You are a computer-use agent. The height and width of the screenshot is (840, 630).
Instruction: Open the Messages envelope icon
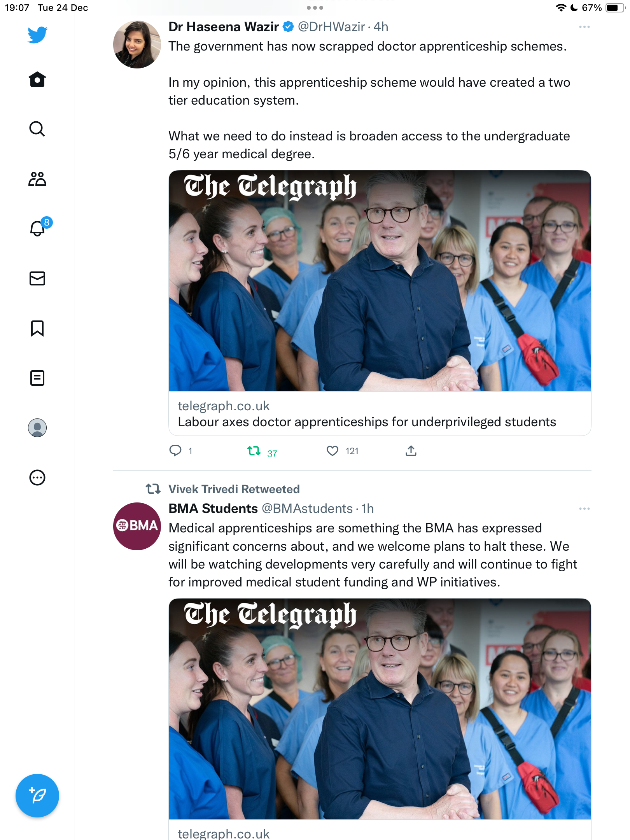pyautogui.click(x=37, y=278)
